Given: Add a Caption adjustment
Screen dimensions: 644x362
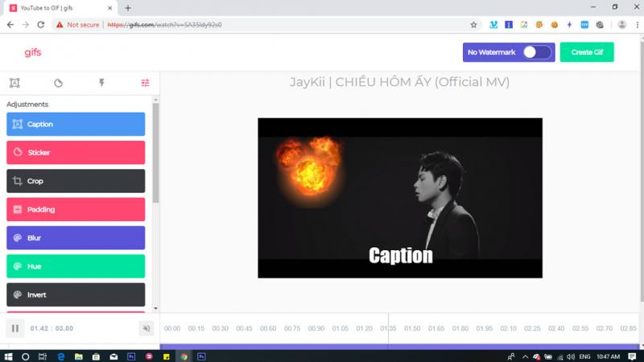Looking at the screenshot, I should tap(76, 124).
